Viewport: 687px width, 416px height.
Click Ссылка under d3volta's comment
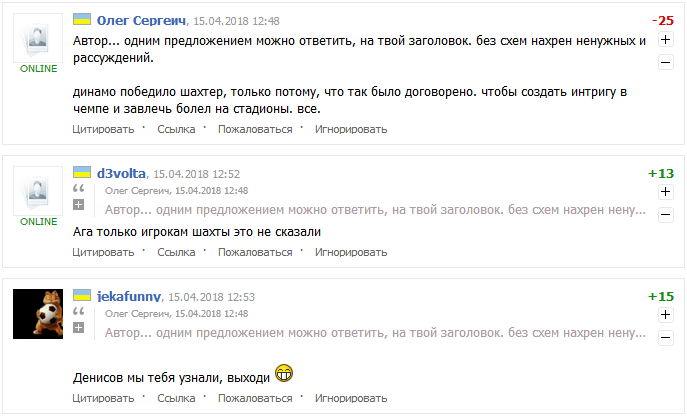tap(176, 252)
